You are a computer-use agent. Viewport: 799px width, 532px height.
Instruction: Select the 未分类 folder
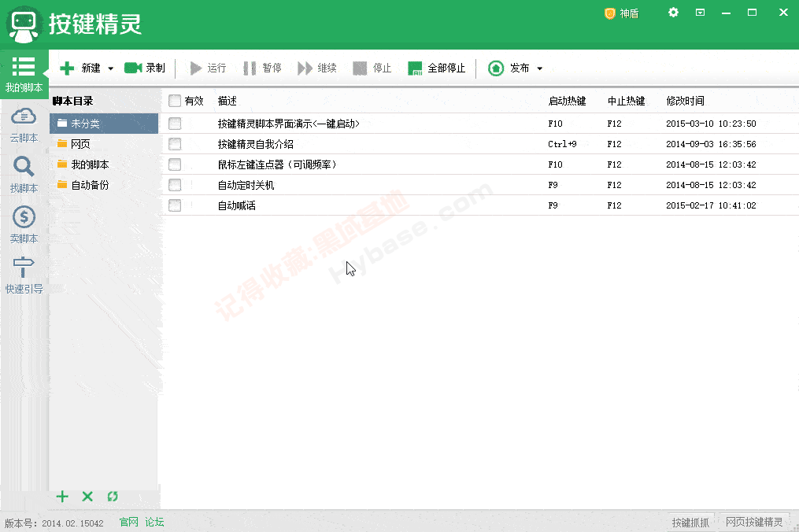tap(104, 124)
